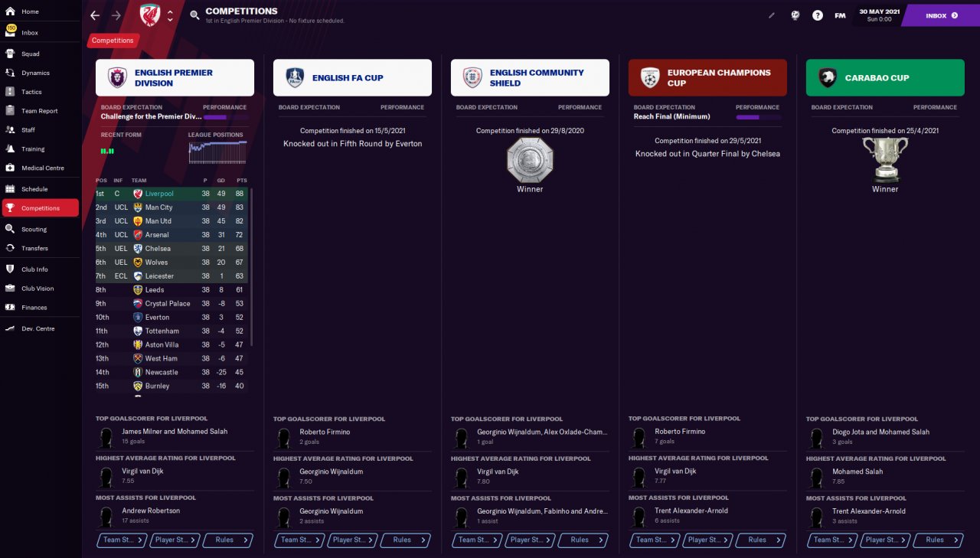Open Man City in the league table
980x558 pixels.
click(172, 207)
